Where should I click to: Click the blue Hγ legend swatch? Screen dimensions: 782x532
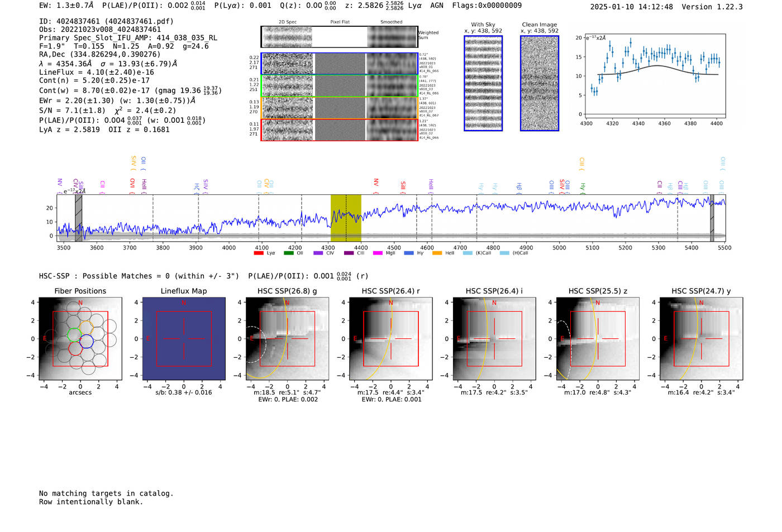pos(409,253)
